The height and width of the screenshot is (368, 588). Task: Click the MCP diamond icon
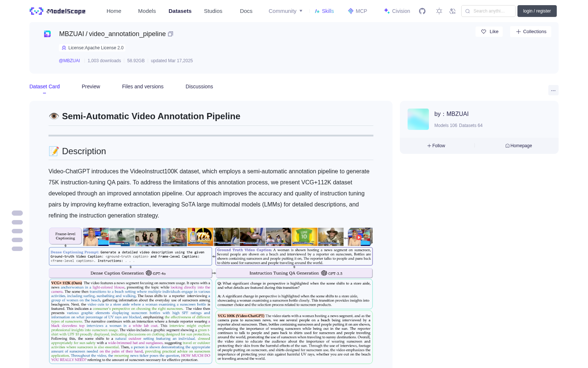tap(351, 11)
